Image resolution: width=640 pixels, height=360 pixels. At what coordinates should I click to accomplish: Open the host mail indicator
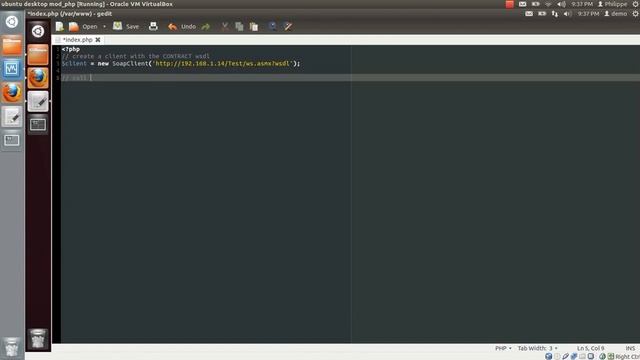pyautogui.click(x=522, y=4)
